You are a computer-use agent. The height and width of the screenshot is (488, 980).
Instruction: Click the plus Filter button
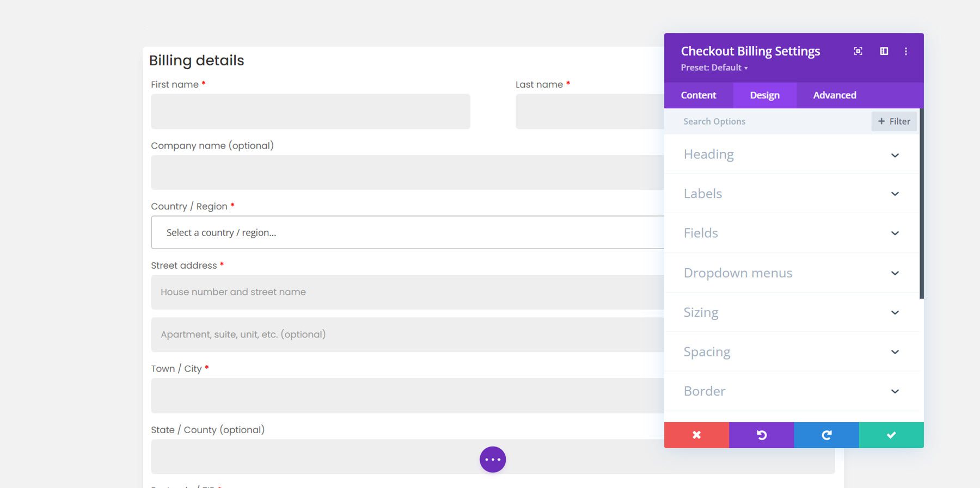[894, 121]
